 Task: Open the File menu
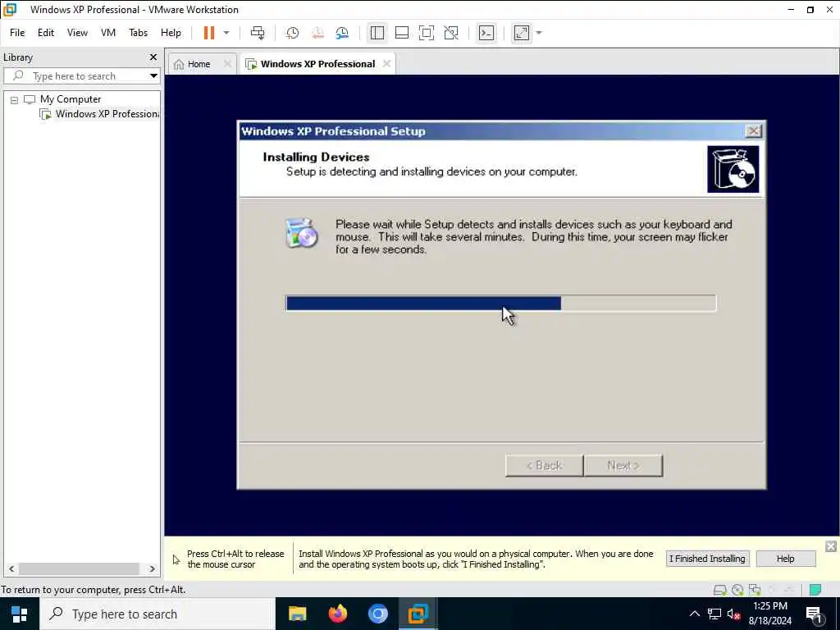click(x=17, y=33)
